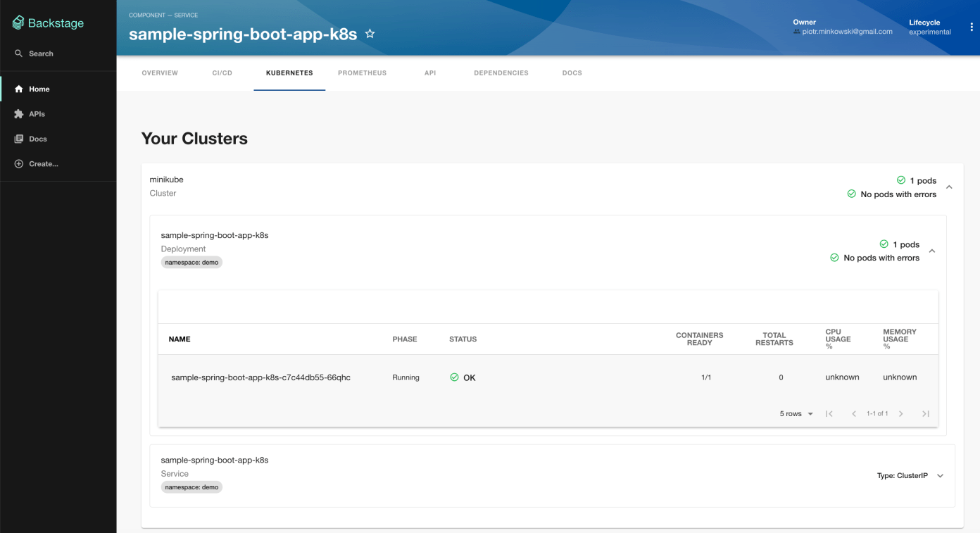Switch to the Docs tab

tap(572, 73)
